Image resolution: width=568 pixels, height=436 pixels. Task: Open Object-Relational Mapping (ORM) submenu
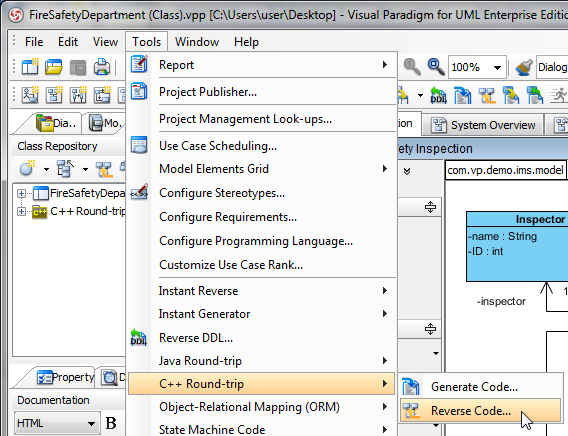[x=262, y=407]
